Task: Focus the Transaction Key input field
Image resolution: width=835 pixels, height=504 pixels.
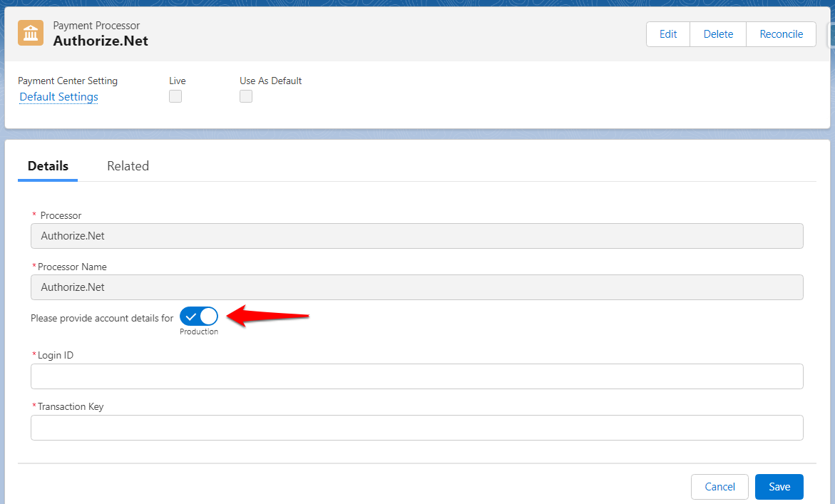Action: [x=417, y=428]
